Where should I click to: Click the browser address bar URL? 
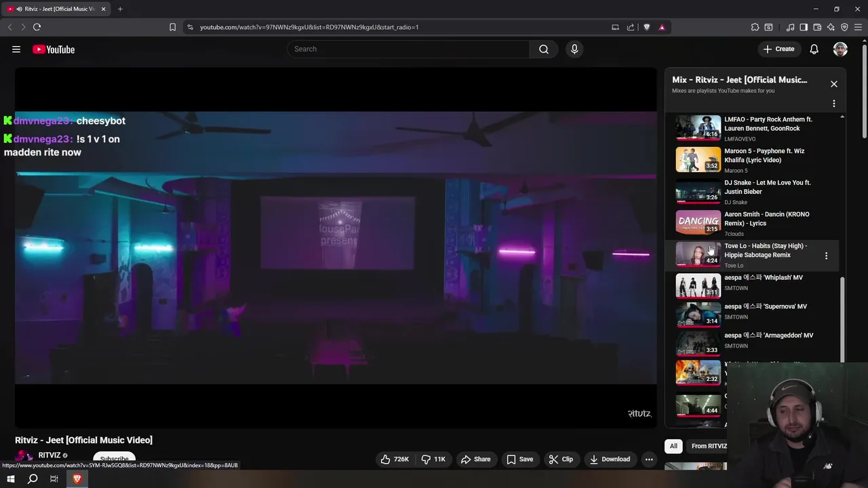(309, 27)
